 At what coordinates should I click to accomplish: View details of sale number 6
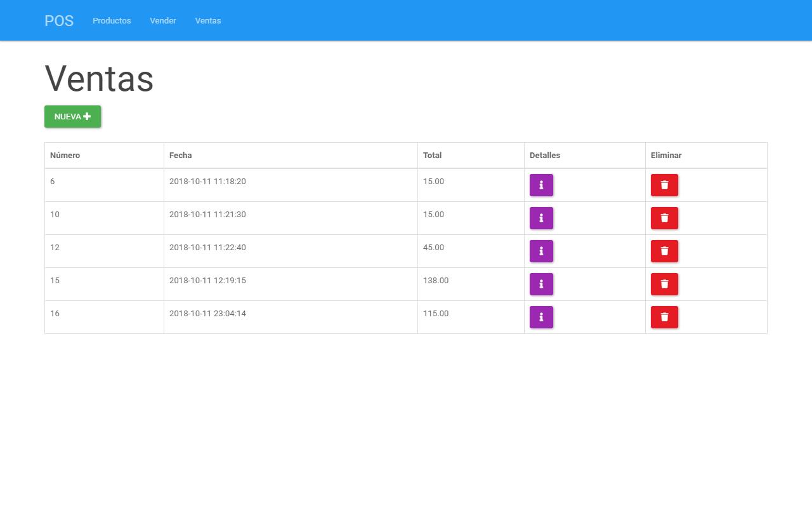click(x=541, y=185)
